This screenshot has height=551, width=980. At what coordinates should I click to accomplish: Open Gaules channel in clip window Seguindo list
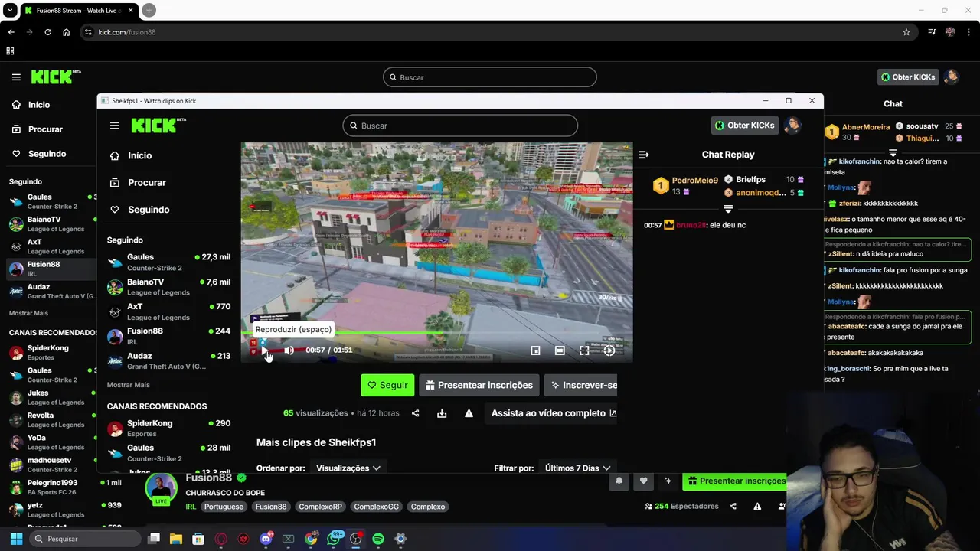point(168,262)
